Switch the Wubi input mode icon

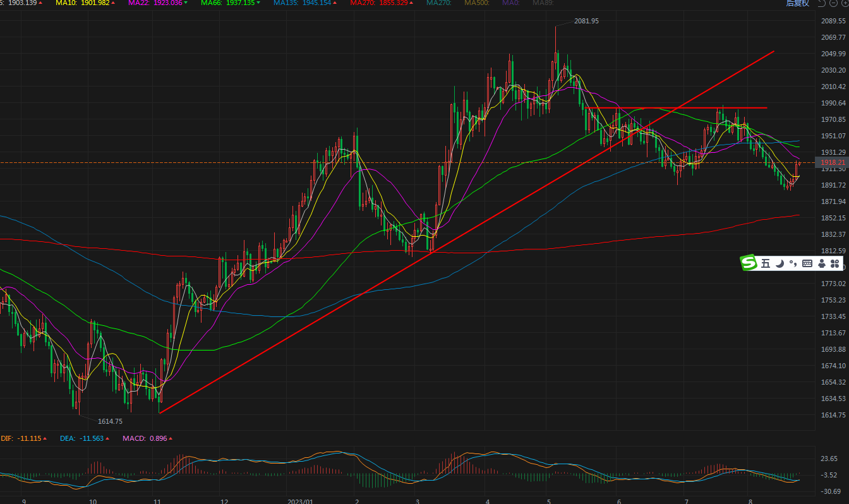766,263
